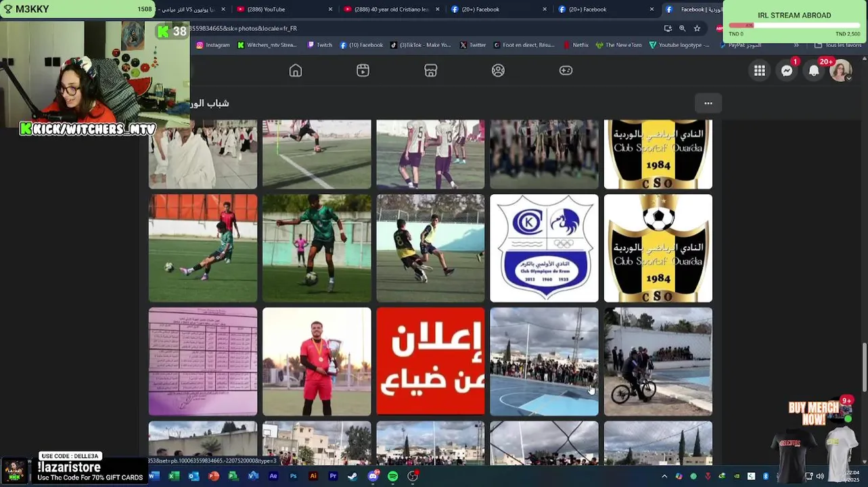Open PowerPoint from the taskbar
Viewport: 868px width, 487px height.
coord(214,476)
